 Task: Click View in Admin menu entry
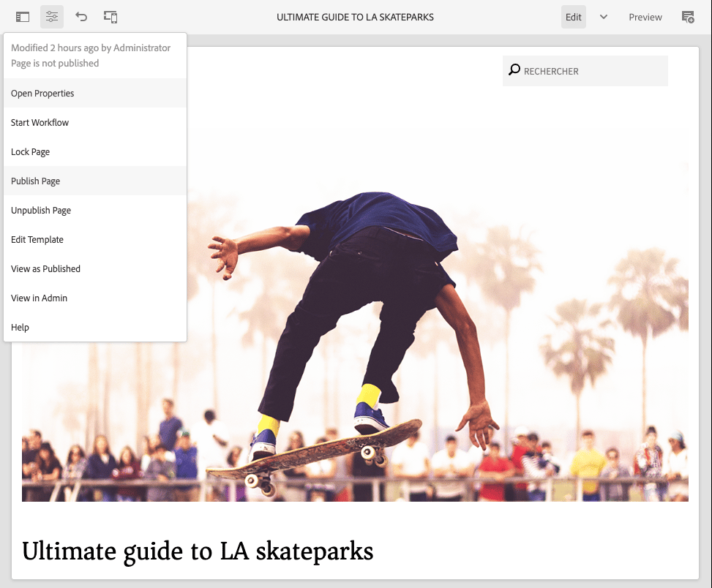40,298
